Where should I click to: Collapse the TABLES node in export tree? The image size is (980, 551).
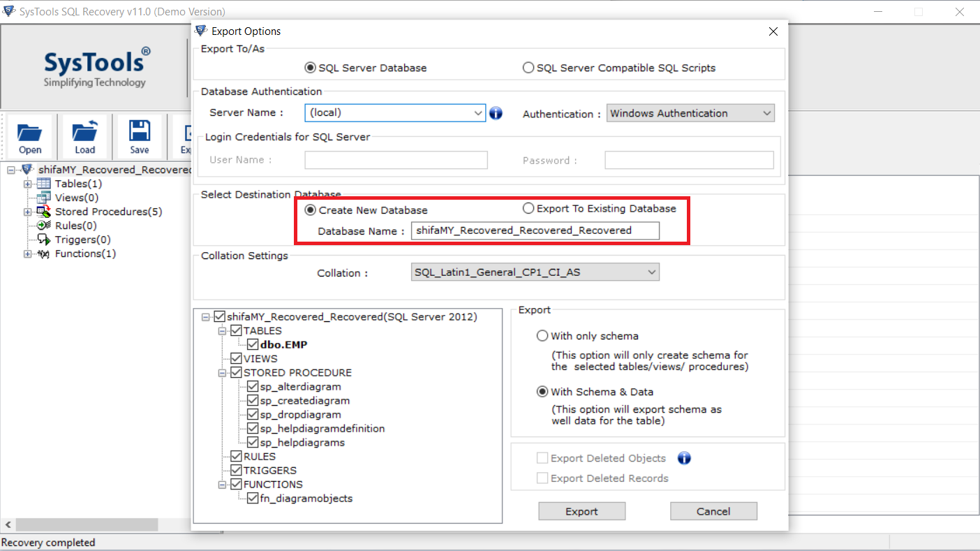pos(223,331)
